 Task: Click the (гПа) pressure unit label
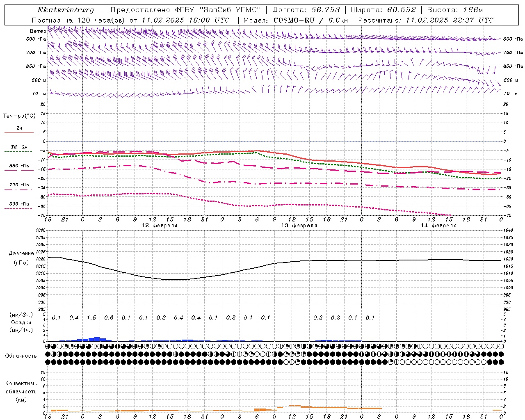(x=21, y=263)
